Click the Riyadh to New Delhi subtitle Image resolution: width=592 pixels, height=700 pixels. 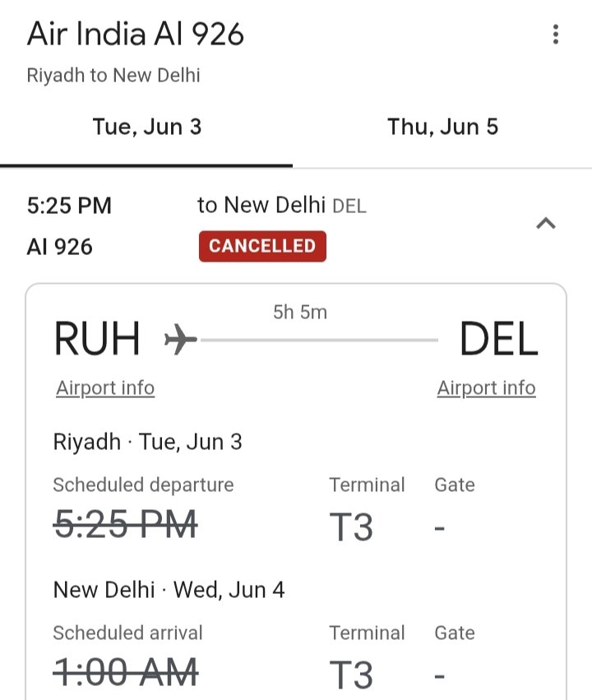click(113, 76)
